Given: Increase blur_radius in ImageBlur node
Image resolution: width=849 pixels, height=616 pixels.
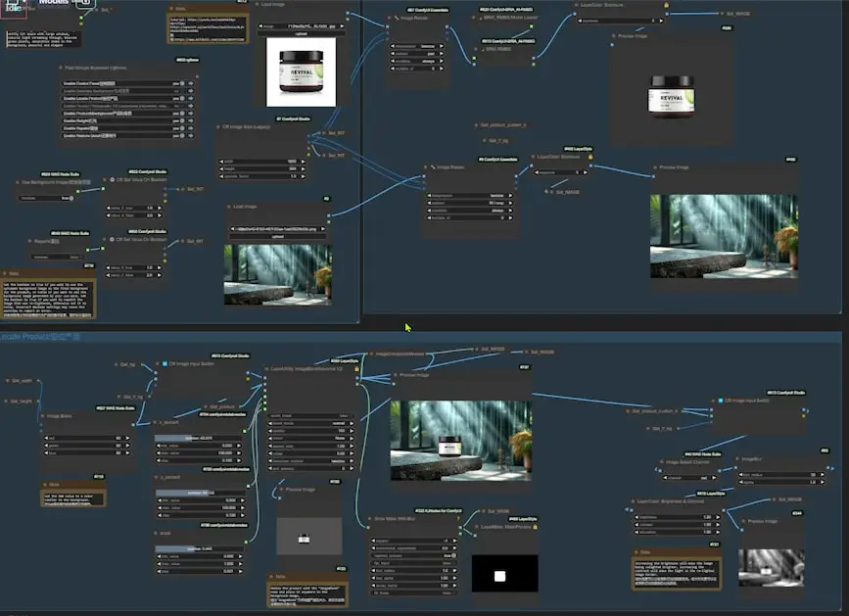Looking at the screenshot, I should coord(823,475).
